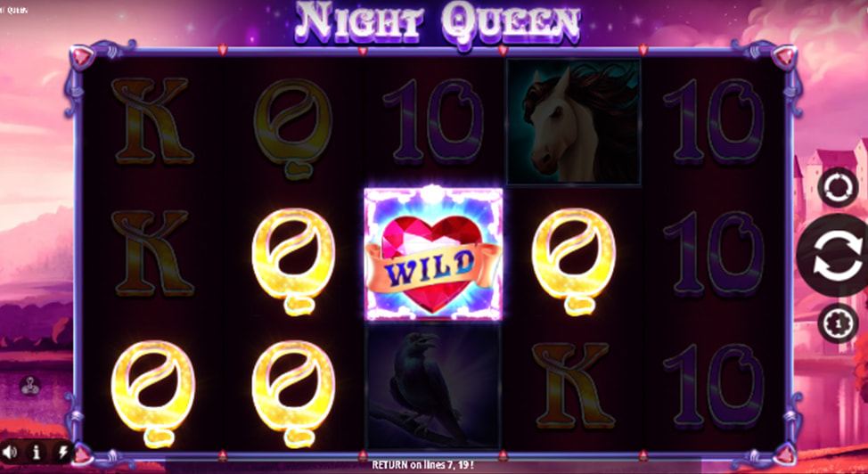
Task: Click the joystick icon on left side
Action: pos(30,386)
